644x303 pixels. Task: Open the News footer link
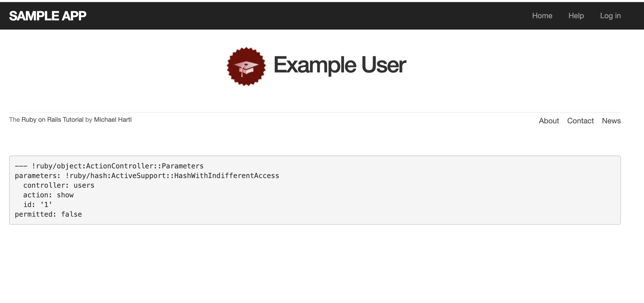pos(611,121)
